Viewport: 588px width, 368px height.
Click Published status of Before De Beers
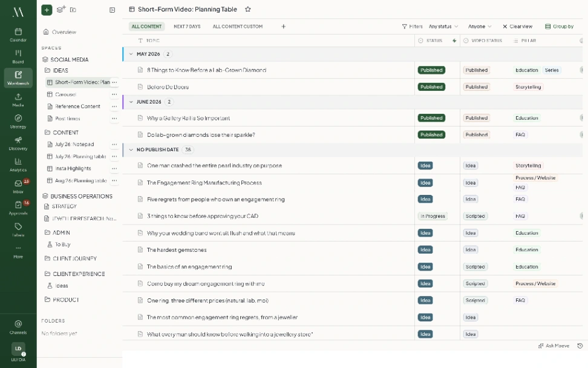[x=431, y=87]
